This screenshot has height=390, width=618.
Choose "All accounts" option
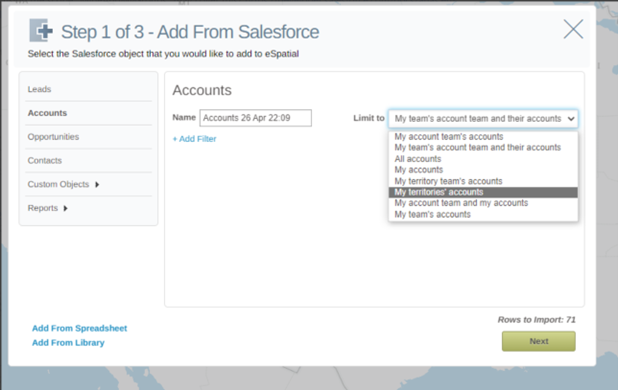pos(483,159)
